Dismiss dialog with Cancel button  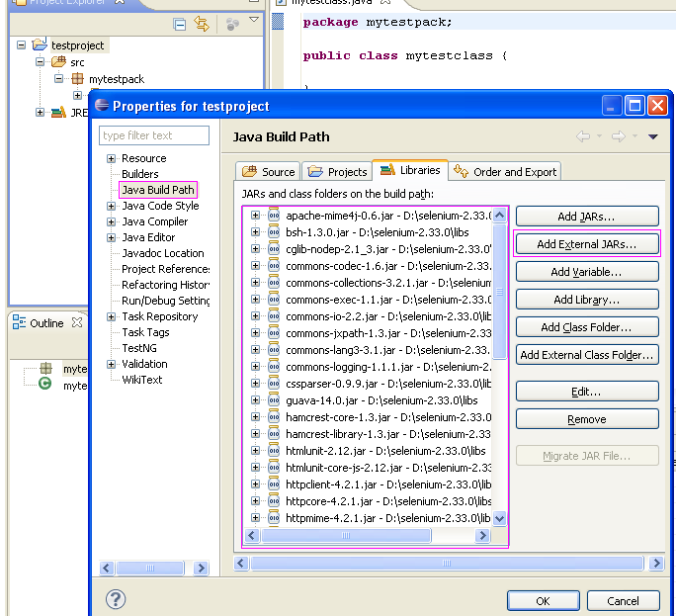[623, 601]
